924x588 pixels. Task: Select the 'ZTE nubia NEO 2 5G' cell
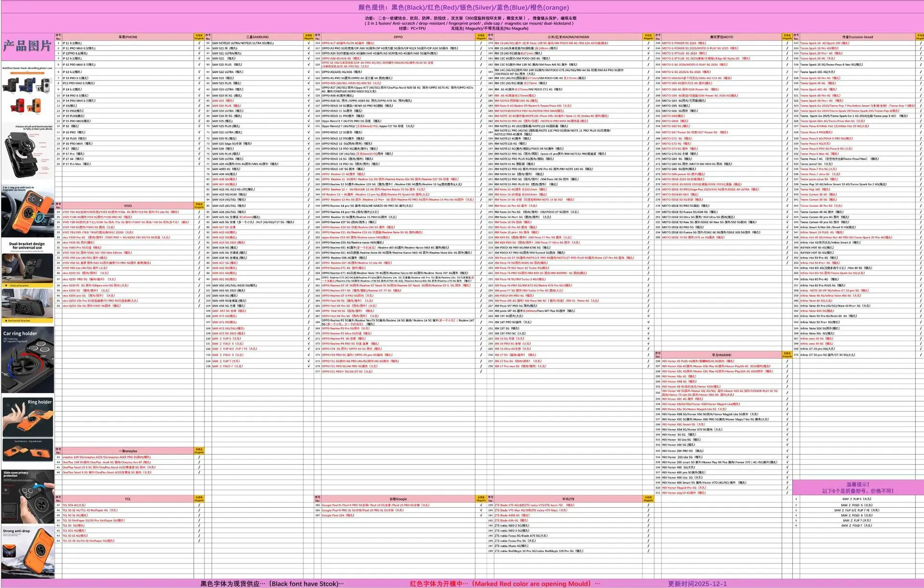coord(568,525)
